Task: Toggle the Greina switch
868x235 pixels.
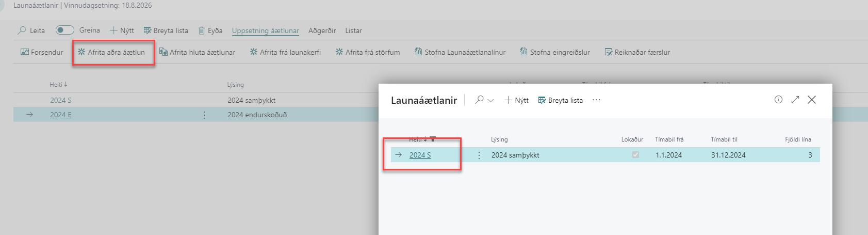Action: click(65, 30)
